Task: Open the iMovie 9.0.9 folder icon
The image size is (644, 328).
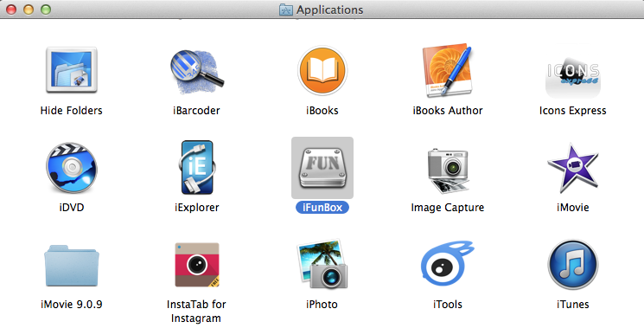Action: point(72,266)
